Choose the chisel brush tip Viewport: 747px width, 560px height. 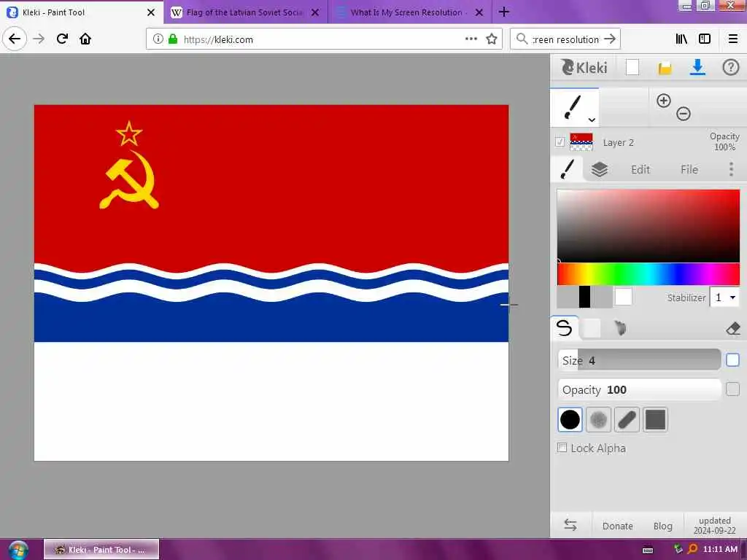[627, 419]
